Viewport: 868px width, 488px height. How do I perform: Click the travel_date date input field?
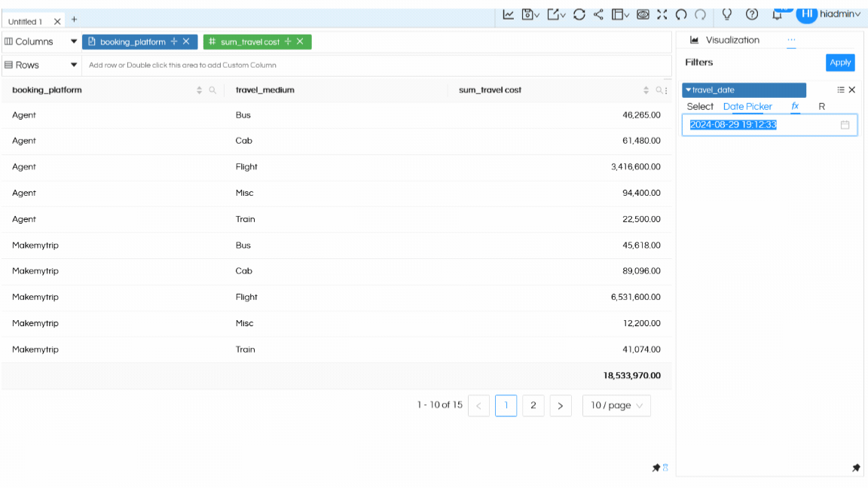(769, 125)
